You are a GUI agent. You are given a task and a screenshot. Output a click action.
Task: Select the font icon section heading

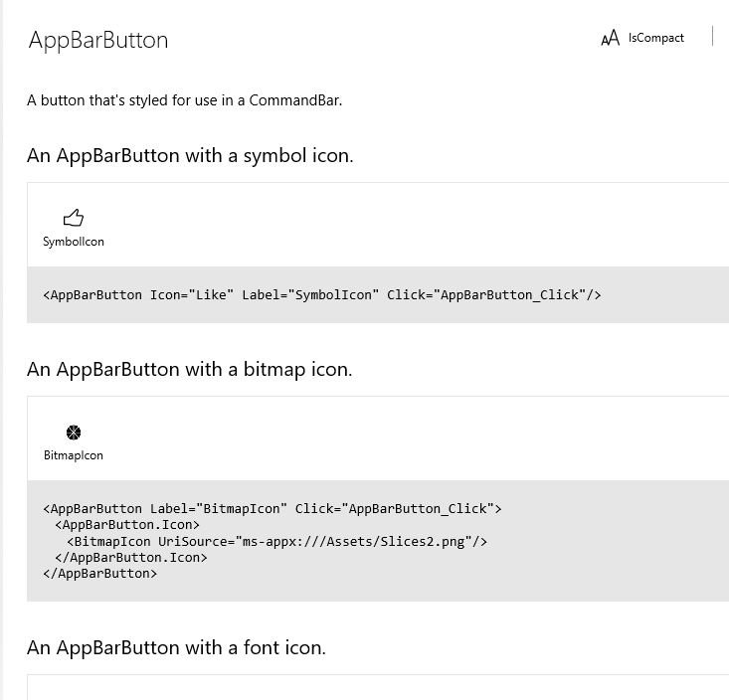click(x=176, y=647)
